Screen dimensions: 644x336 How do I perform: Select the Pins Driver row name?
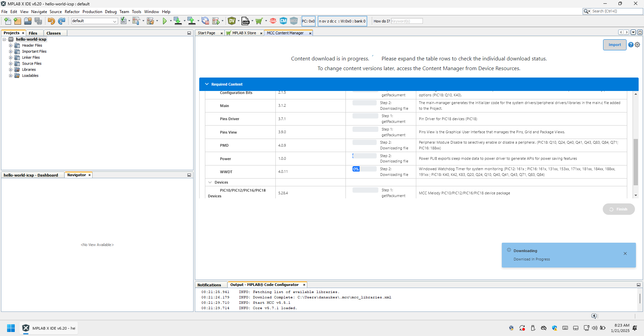tap(229, 119)
